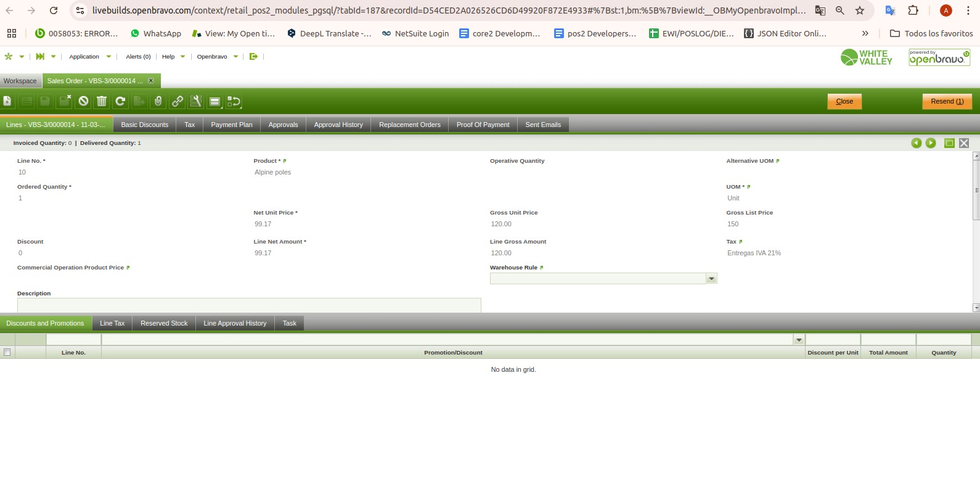This screenshot has width=980, height=489.
Task: Expand the quick launch dropdown arrow
Action: pyautogui.click(x=53, y=57)
